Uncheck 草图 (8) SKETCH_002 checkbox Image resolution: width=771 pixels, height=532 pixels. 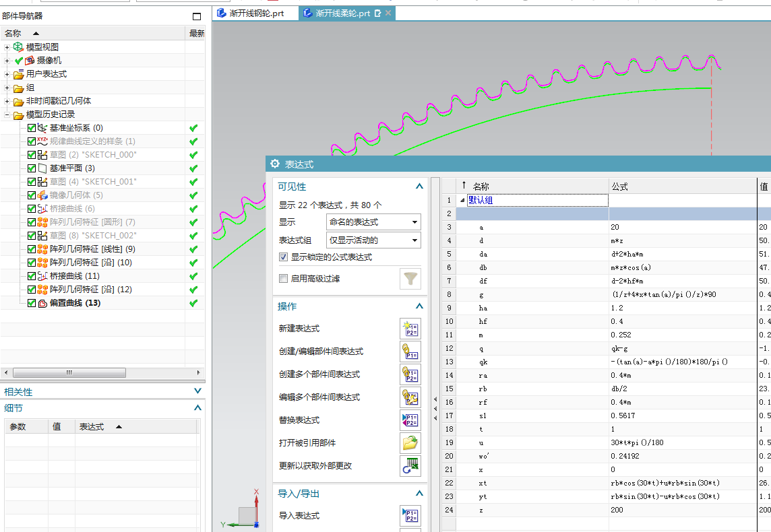(x=32, y=236)
